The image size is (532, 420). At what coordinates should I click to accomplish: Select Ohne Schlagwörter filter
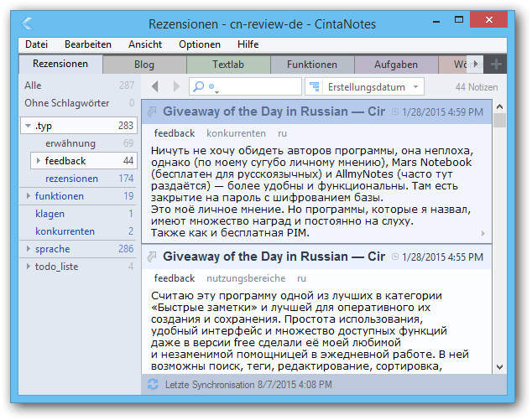point(79,103)
